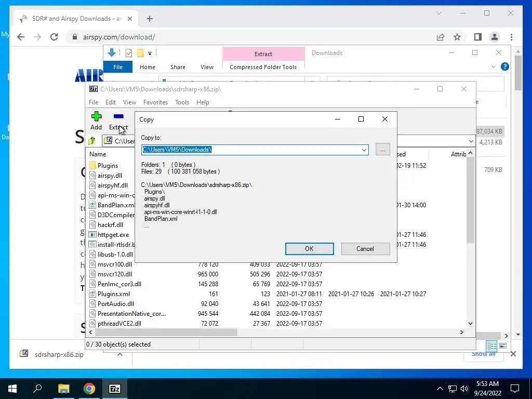This screenshot has height=399, width=532.
Task: Open the Explorer Share ribbon tab
Action: (178, 67)
